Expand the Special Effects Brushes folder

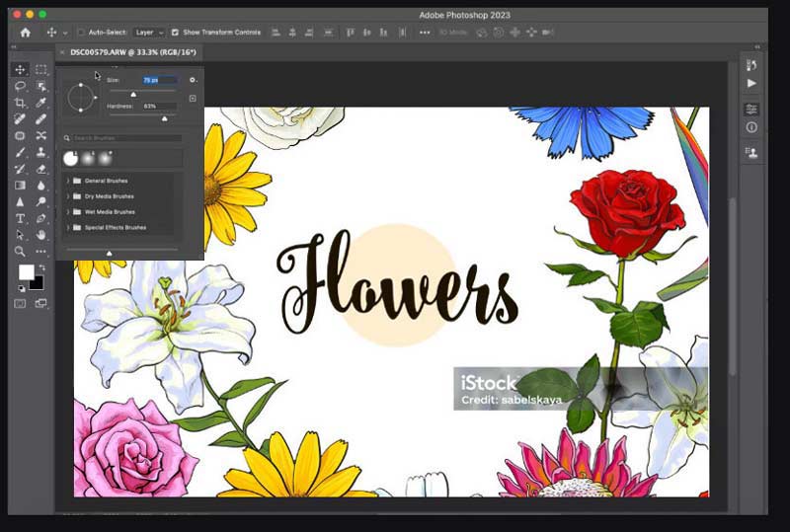pyautogui.click(x=67, y=227)
